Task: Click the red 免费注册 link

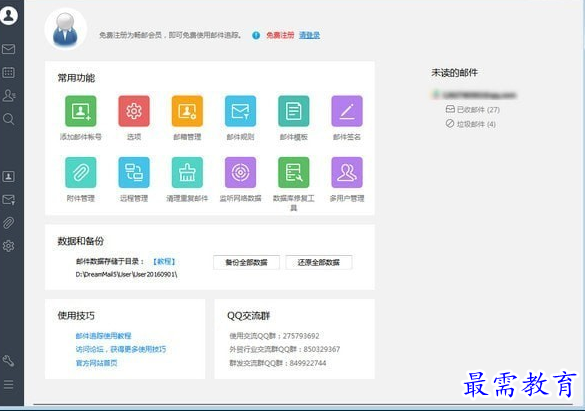Action: click(x=280, y=35)
